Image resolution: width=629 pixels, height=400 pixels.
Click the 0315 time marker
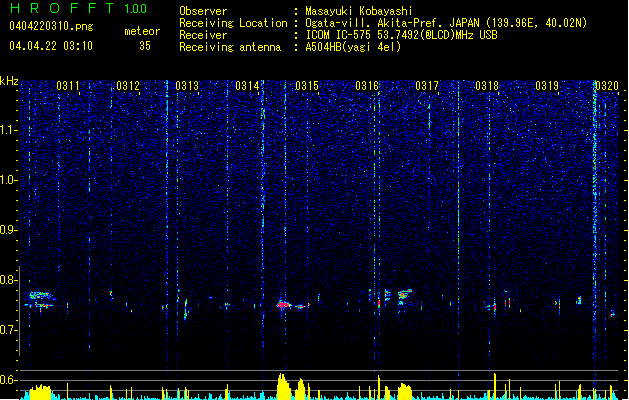coord(307,86)
